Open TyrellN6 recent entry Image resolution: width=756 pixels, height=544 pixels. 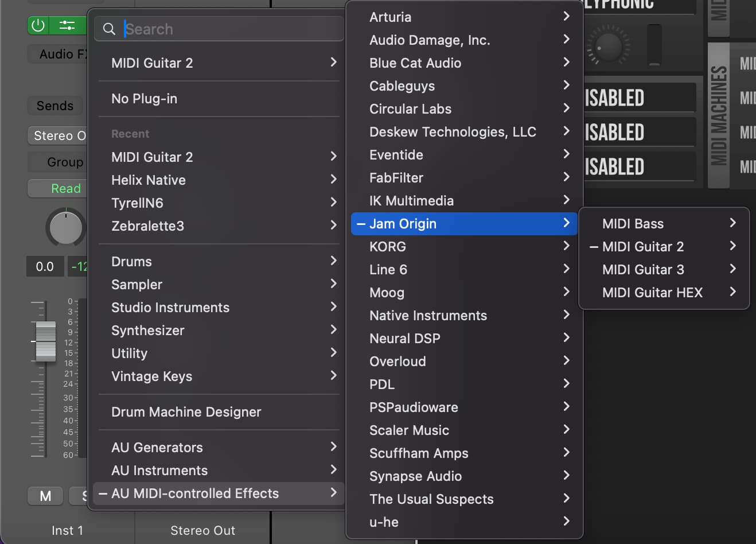coord(219,203)
